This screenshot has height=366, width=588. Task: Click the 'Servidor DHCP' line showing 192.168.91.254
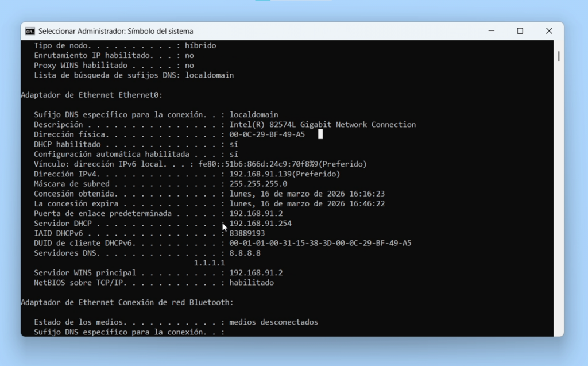pyautogui.click(x=257, y=223)
